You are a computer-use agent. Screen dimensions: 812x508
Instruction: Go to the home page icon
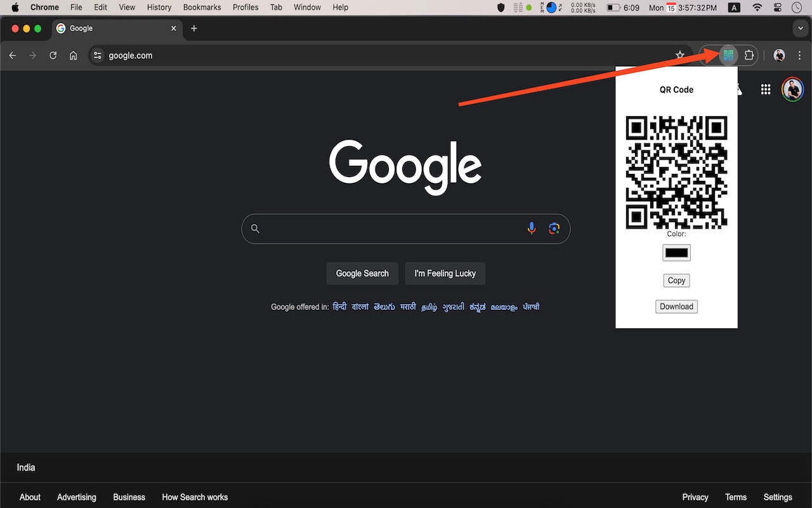tap(74, 55)
